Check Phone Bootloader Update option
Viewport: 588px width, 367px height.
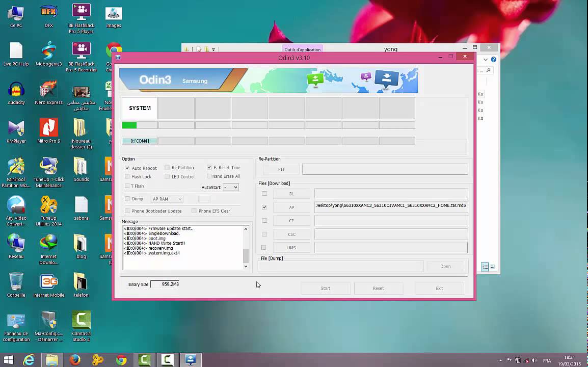coord(127,211)
